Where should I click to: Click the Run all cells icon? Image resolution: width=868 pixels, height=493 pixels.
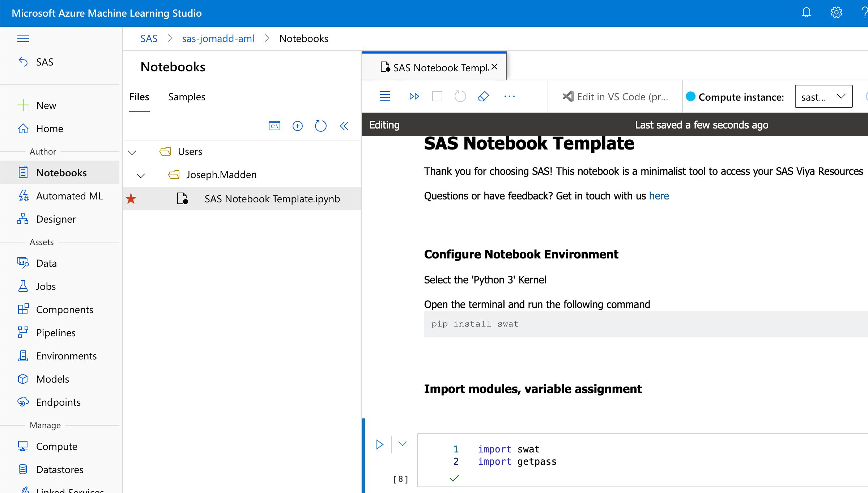coord(414,96)
